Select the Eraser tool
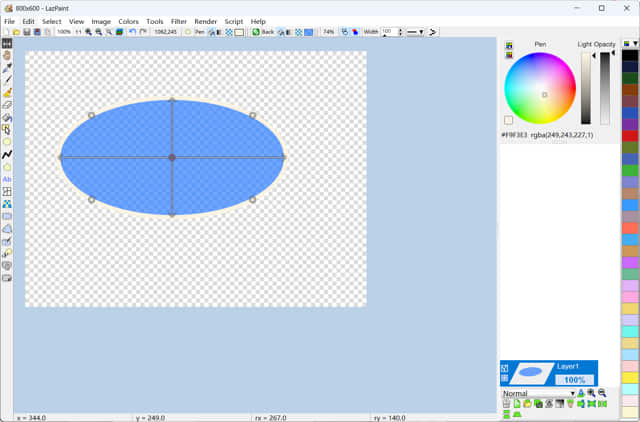 7,105
